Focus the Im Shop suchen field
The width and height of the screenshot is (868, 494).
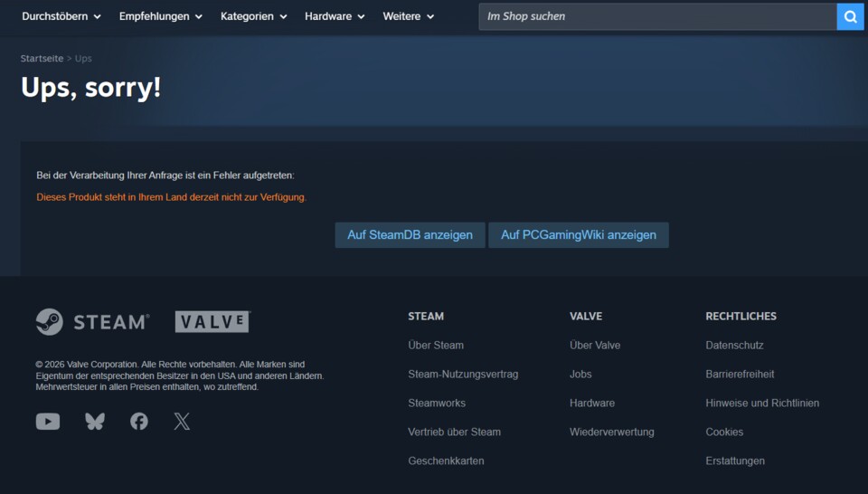657,16
